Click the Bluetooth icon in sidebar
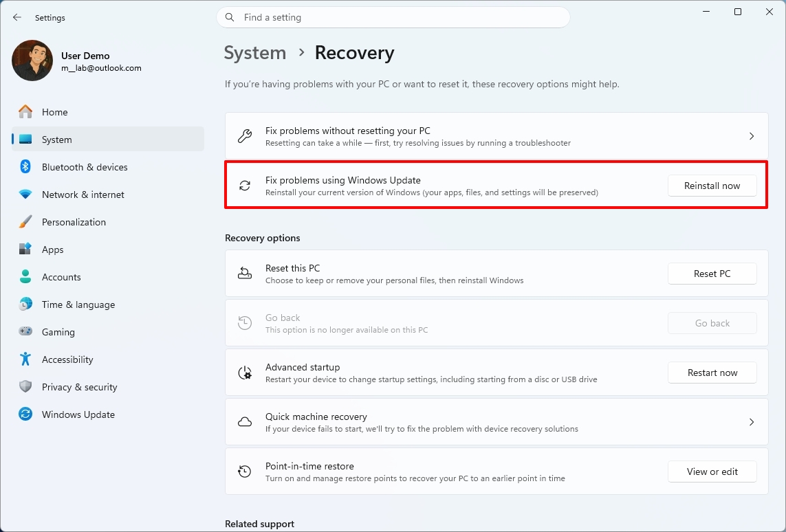Image resolution: width=786 pixels, height=532 pixels. click(25, 167)
